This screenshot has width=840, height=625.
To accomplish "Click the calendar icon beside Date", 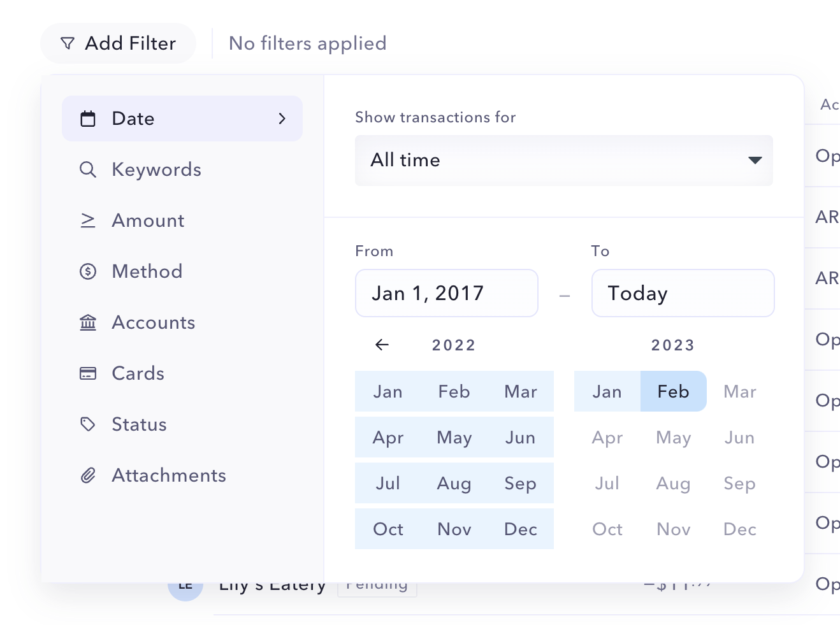I will (x=88, y=119).
